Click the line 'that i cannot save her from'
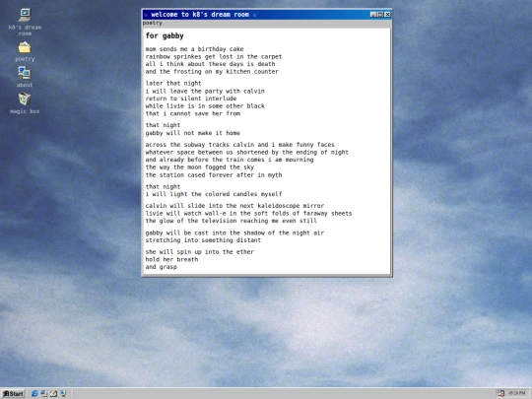Screen dimensions: 532x399 (x=193, y=113)
